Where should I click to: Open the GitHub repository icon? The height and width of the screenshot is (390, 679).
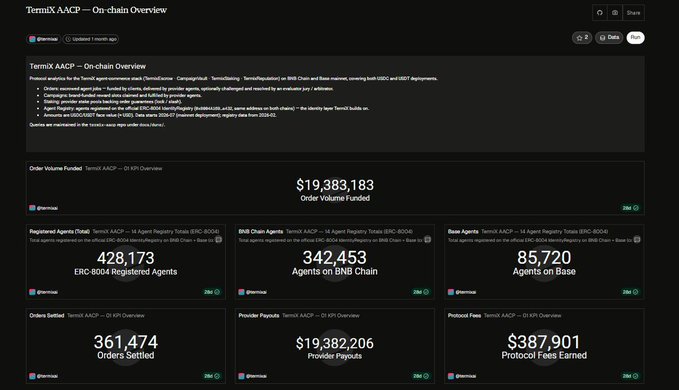click(599, 13)
